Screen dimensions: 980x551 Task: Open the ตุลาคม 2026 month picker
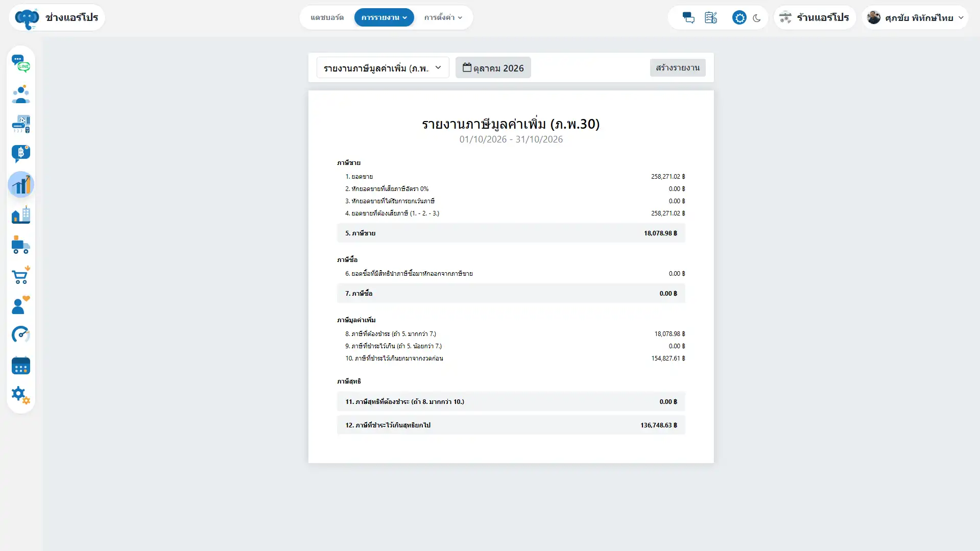point(493,67)
